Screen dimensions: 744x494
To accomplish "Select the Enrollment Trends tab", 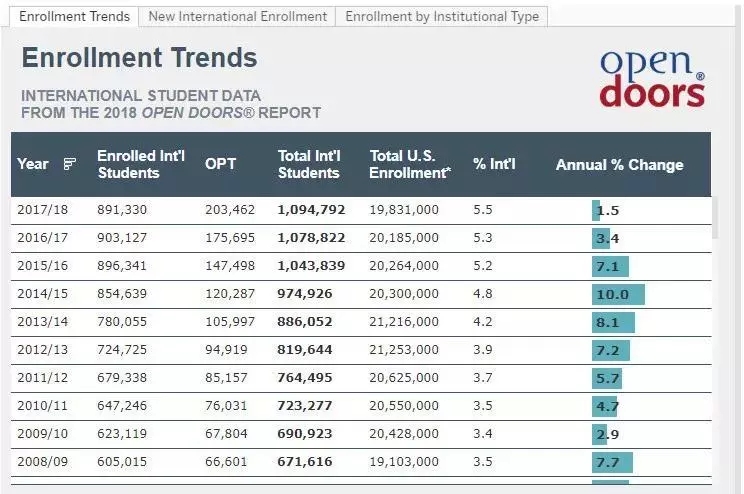I will tap(74, 16).
